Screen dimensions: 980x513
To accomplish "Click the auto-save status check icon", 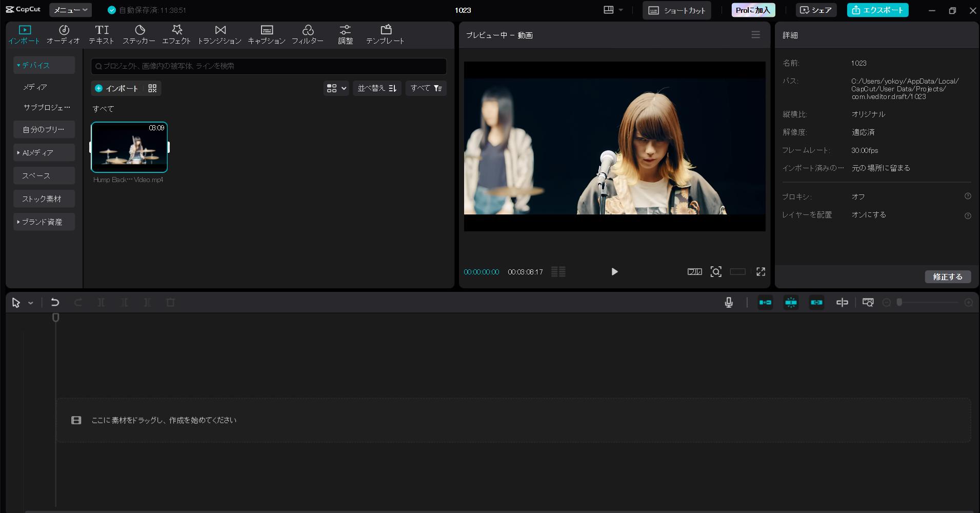I will 112,10.
